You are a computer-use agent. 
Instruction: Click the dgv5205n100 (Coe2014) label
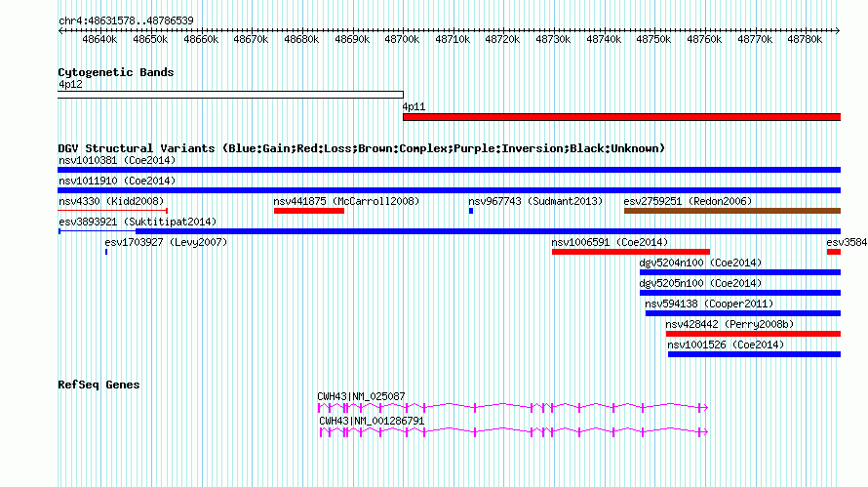pyautogui.click(x=700, y=283)
